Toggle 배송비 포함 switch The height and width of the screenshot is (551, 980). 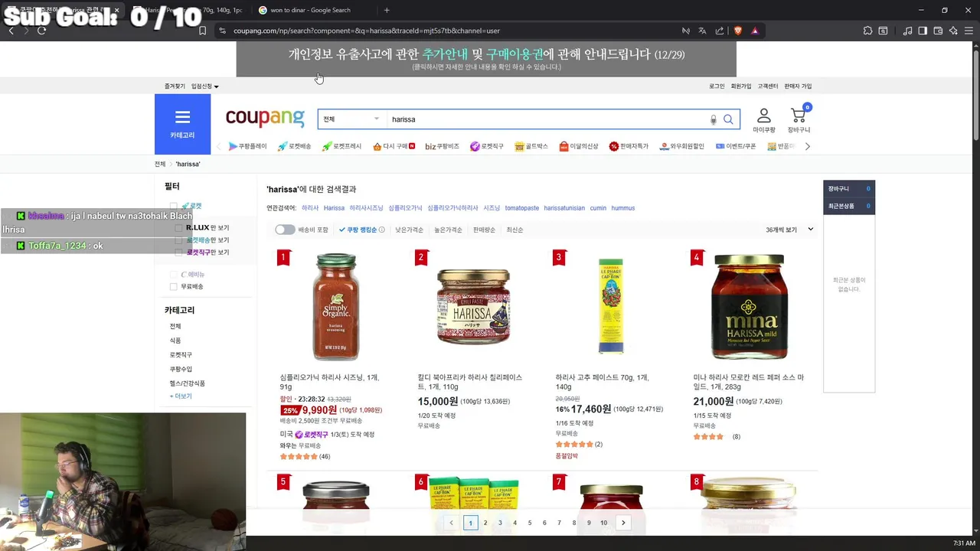[285, 230]
